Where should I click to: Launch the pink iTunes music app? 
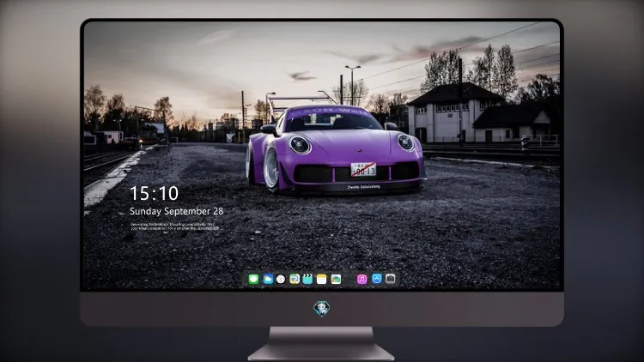pyautogui.click(x=361, y=280)
